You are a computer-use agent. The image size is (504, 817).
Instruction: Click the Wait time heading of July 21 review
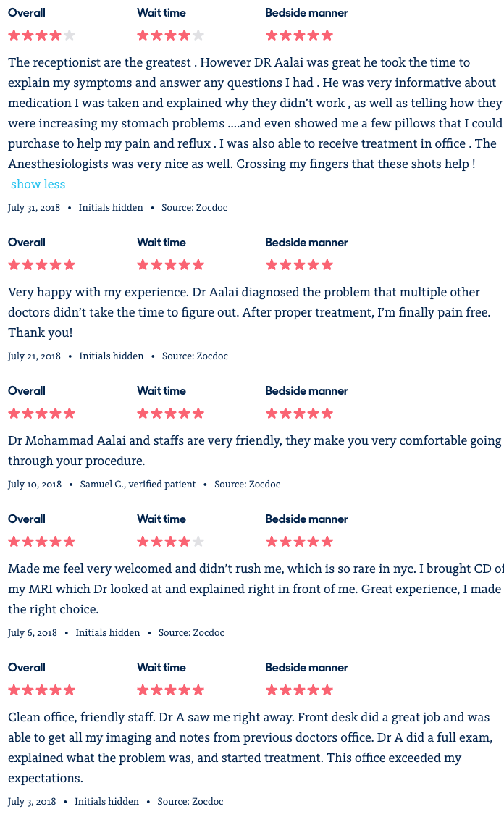click(161, 243)
